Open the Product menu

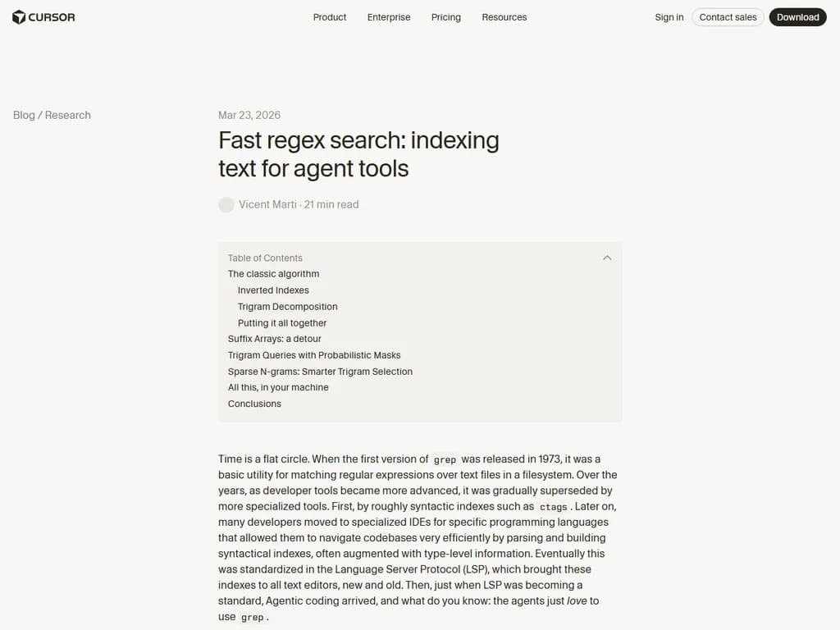coord(330,17)
